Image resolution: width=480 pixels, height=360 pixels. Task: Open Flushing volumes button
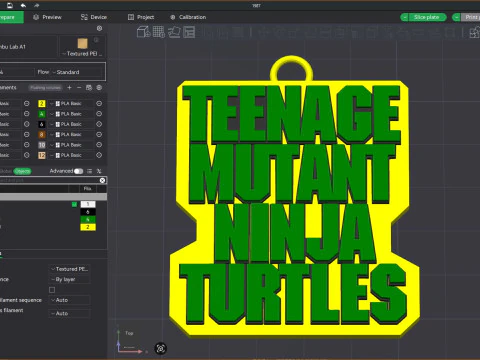click(x=45, y=88)
